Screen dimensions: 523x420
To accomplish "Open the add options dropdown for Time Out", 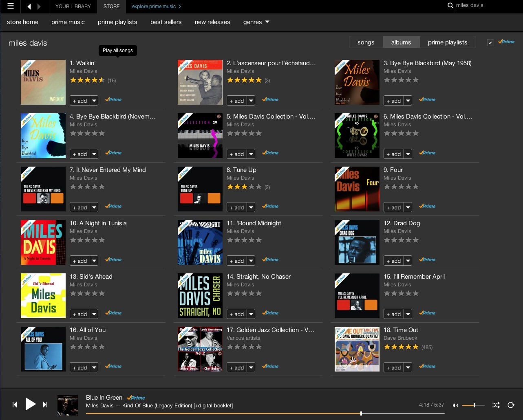I will click(408, 367).
